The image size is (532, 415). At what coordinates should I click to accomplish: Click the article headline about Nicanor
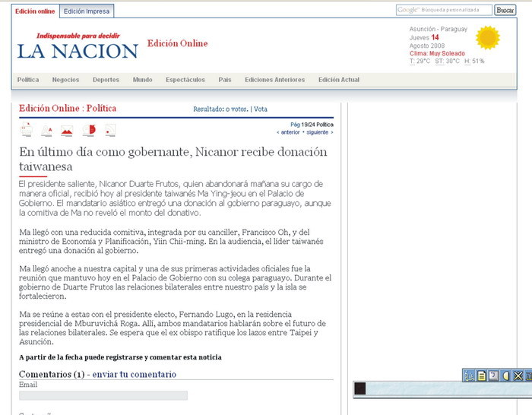tap(173, 159)
